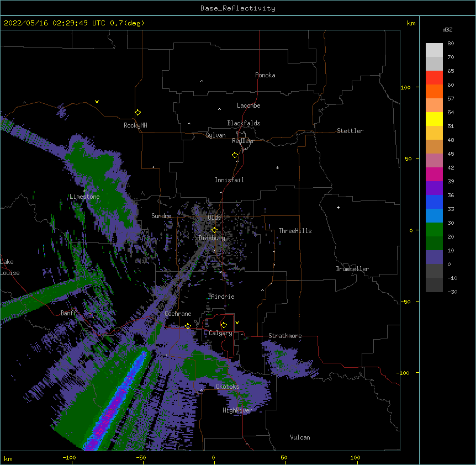Click the dBZ legend heading

447,29
